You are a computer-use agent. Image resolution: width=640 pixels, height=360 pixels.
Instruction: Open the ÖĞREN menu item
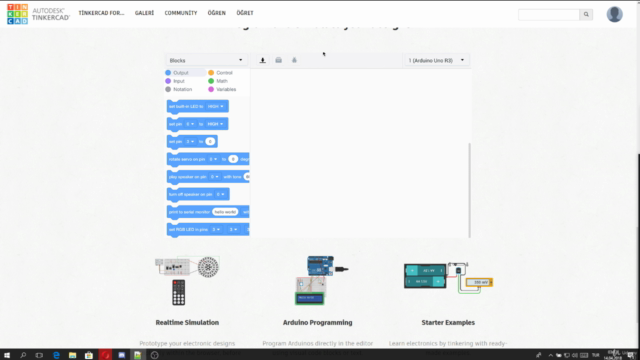pyautogui.click(x=217, y=13)
